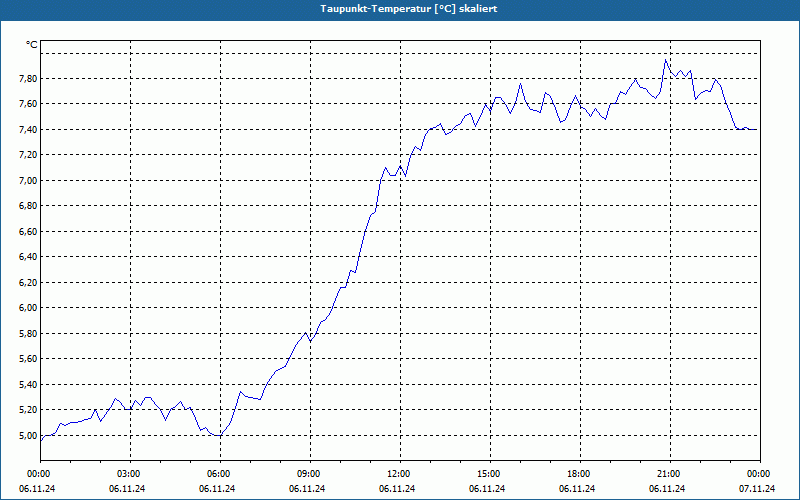The width and height of the screenshot is (800, 500).
Task: Select the 5,60 y-axis label
Action: pyautogui.click(x=29, y=359)
